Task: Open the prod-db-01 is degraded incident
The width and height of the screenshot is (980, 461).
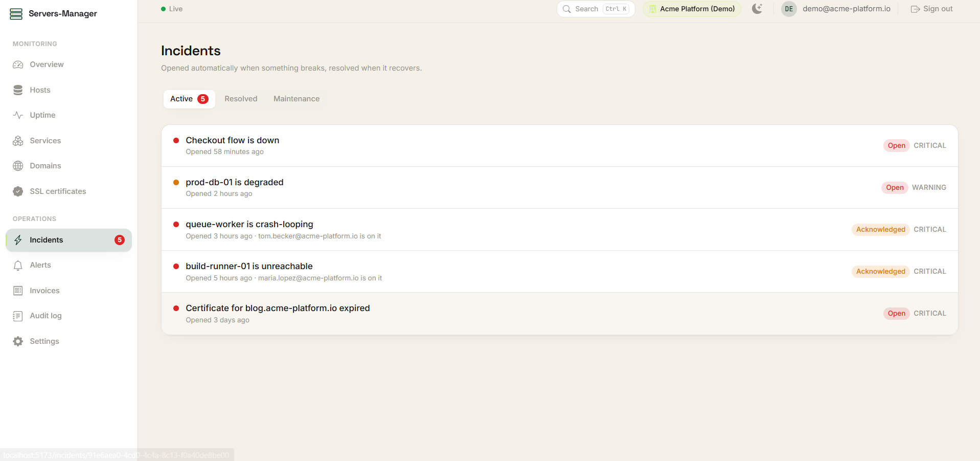Action: coord(560,188)
